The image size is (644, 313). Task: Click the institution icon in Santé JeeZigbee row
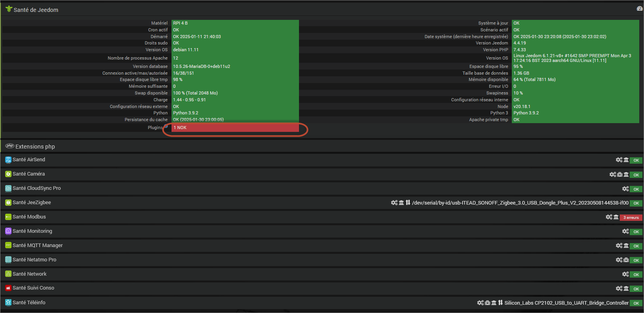401,203
